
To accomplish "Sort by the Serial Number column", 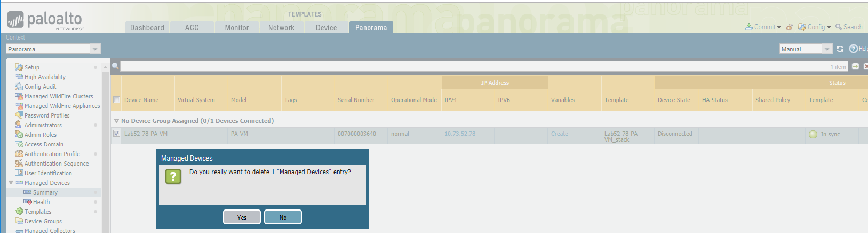I will tap(356, 100).
